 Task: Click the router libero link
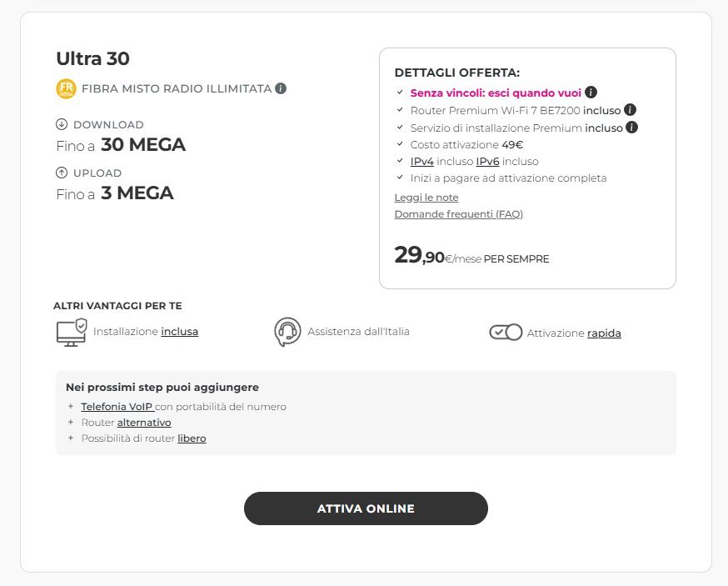[192, 438]
